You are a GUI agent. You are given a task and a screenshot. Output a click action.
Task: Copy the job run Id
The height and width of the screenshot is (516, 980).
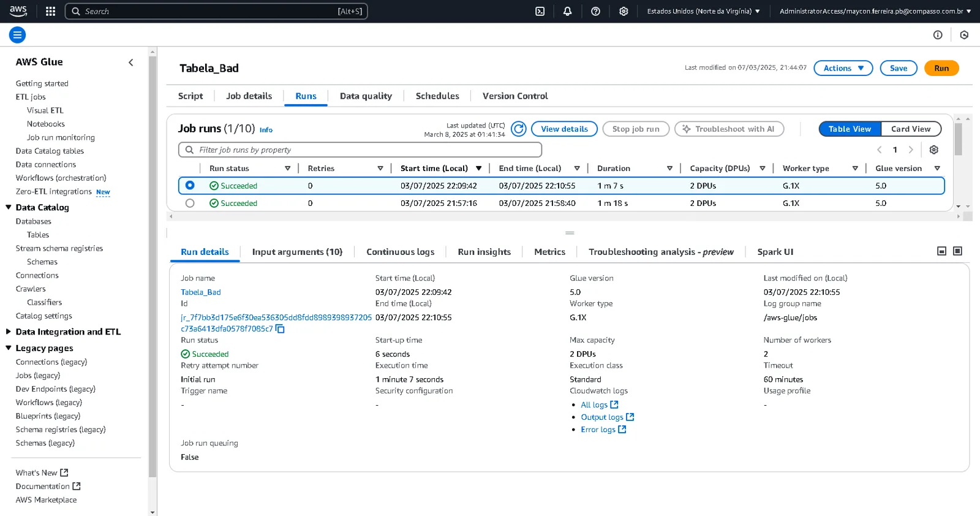[281, 329]
